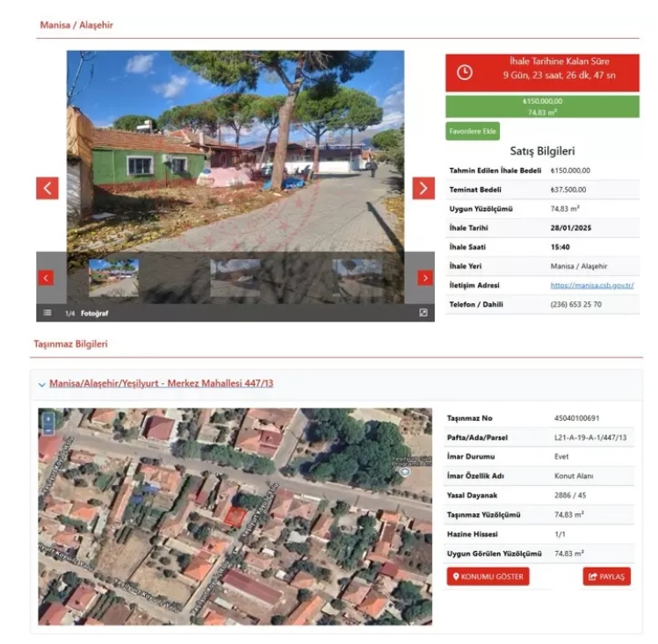Select the second photo thumbnail
The height and width of the screenshot is (644, 658).
235,278
